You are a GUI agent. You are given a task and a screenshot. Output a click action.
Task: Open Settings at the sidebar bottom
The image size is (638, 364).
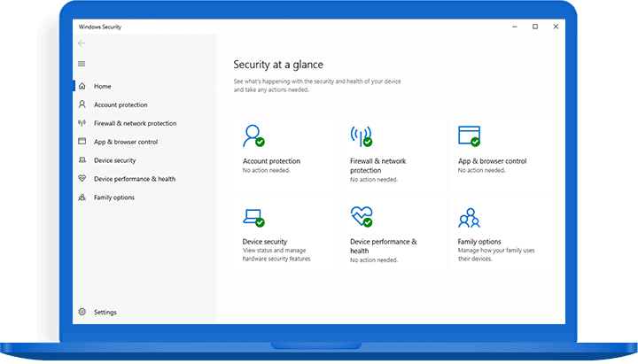pyautogui.click(x=105, y=313)
